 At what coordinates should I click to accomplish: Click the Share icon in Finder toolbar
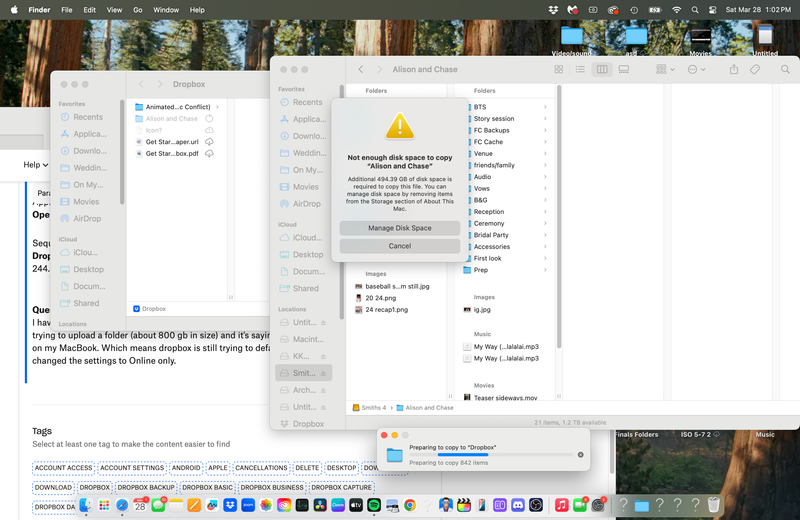pos(734,69)
